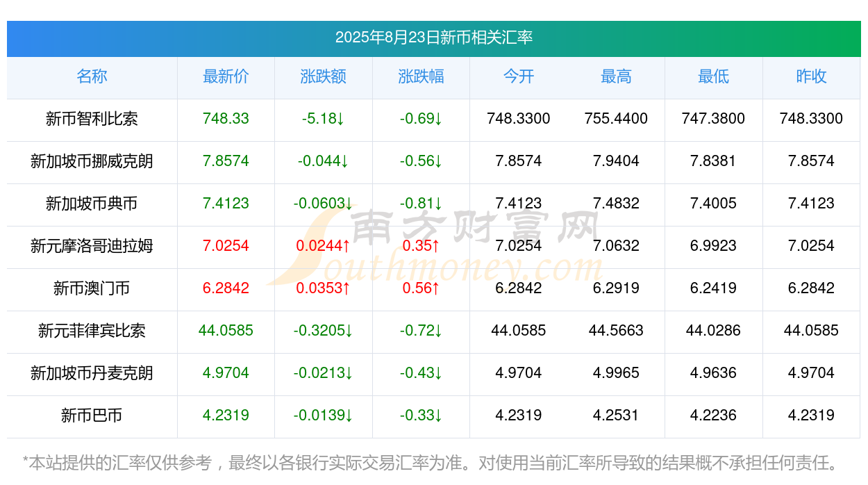868x485 pixels.
Task: Click the row name 新元摩洛哥迪拉姆
Action: click(92, 246)
